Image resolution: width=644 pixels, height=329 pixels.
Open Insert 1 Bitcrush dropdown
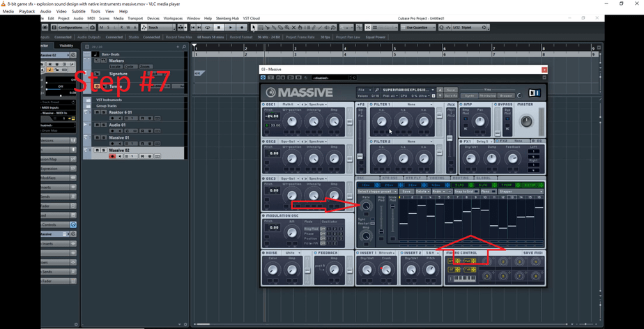pyautogui.click(x=386, y=253)
